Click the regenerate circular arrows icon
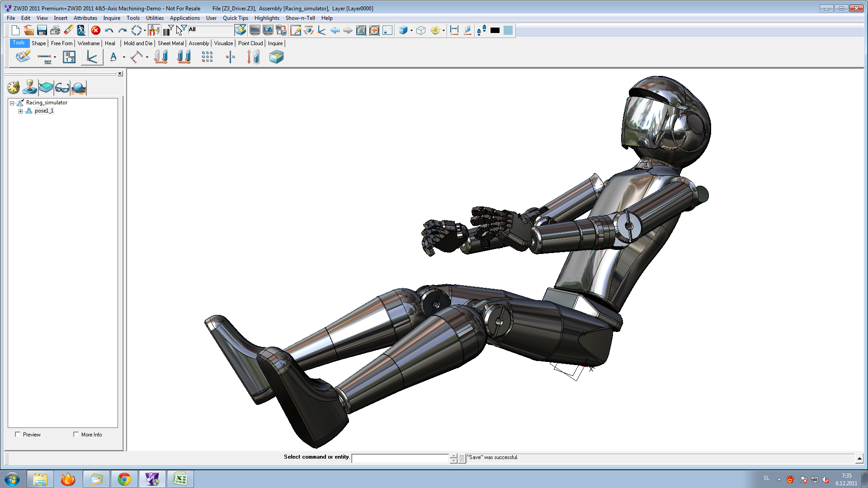 136,30
